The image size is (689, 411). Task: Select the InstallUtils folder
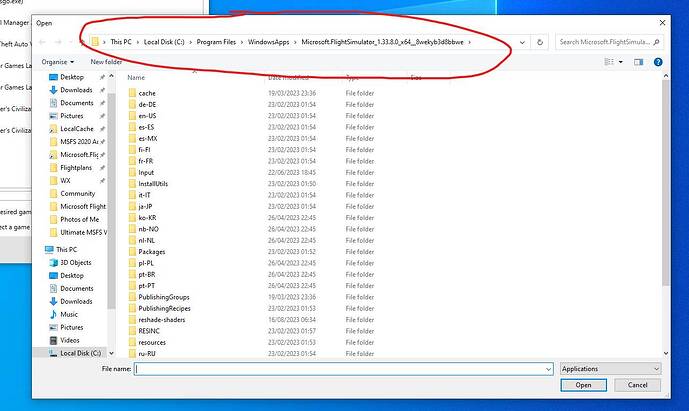[153, 184]
